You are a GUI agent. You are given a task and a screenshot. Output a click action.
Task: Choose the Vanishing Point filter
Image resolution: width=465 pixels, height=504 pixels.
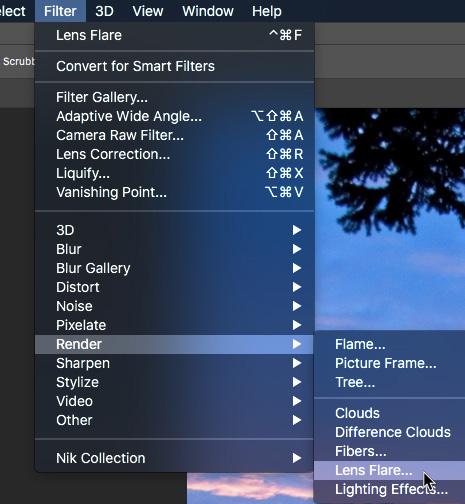(x=174, y=192)
